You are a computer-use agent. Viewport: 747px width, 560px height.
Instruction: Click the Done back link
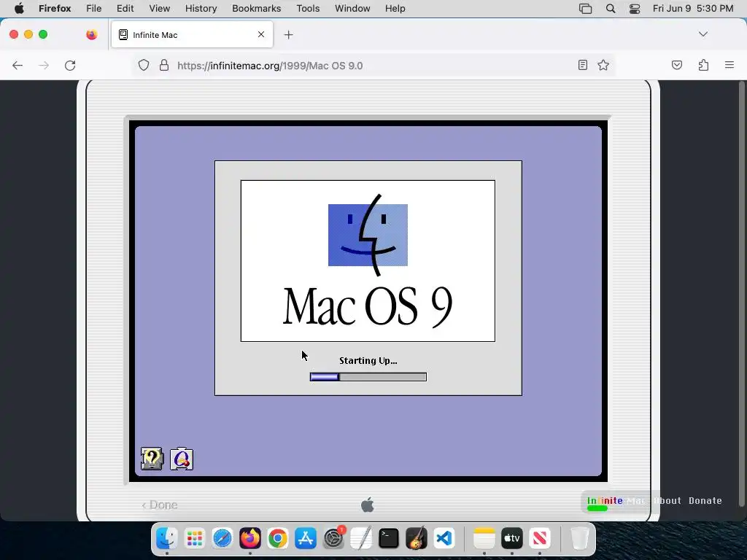click(160, 505)
